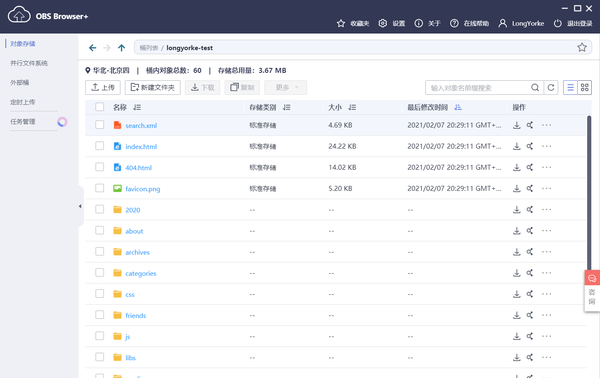Open more actions for search.xml
This screenshot has width=600, height=378.
(546, 125)
